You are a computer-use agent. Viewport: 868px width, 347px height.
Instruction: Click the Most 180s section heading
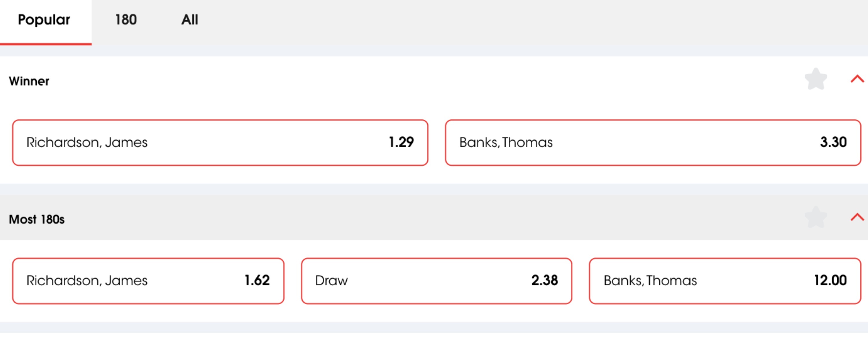[x=37, y=219]
